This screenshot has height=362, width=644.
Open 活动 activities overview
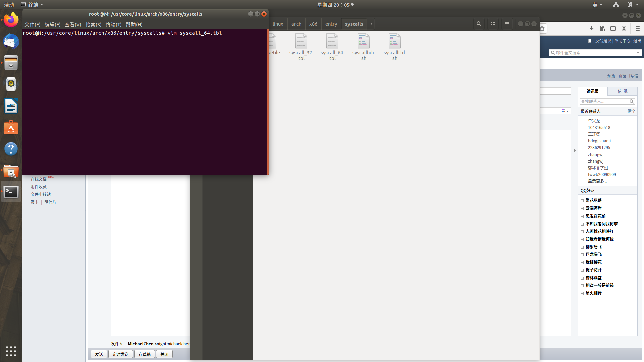tap(9, 5)
